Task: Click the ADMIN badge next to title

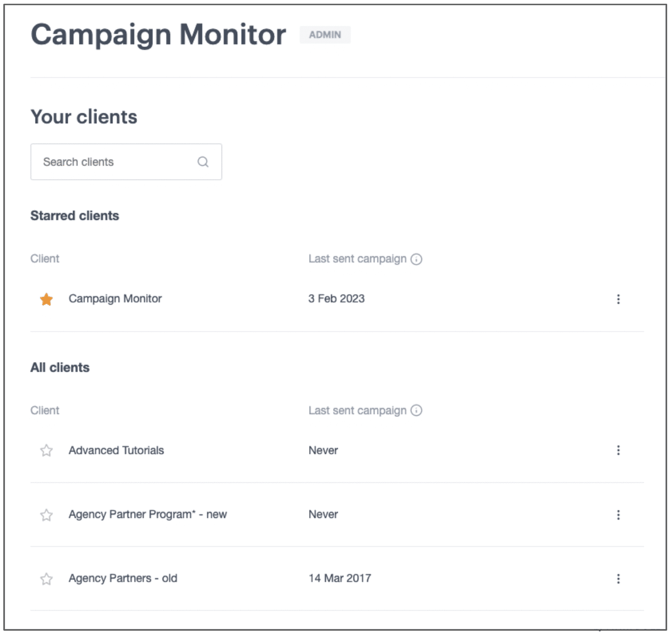Action: [x=325, y=35]
